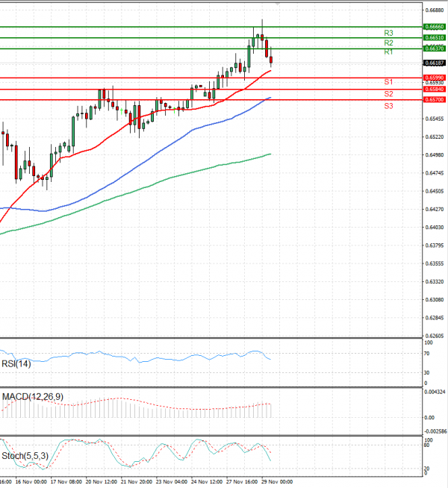The width and height of the screenshot is (448, 488).
Task: Click the 0.62605 price scale value
Action: coord(435,336)
